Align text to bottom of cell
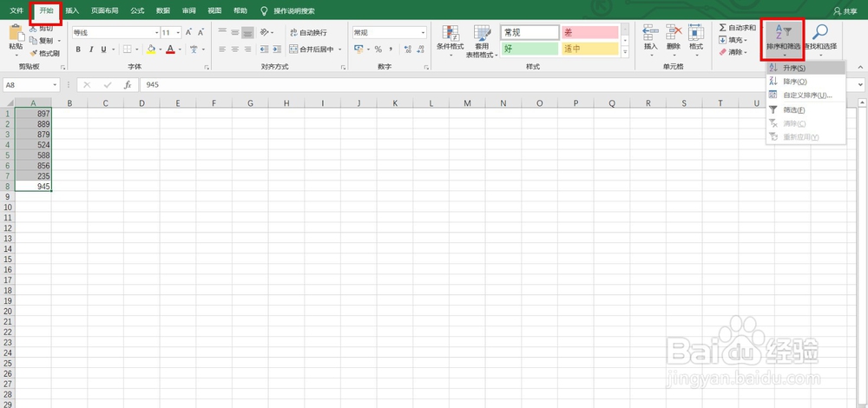The height and width of the screenshot is (408, 868). 247,33
